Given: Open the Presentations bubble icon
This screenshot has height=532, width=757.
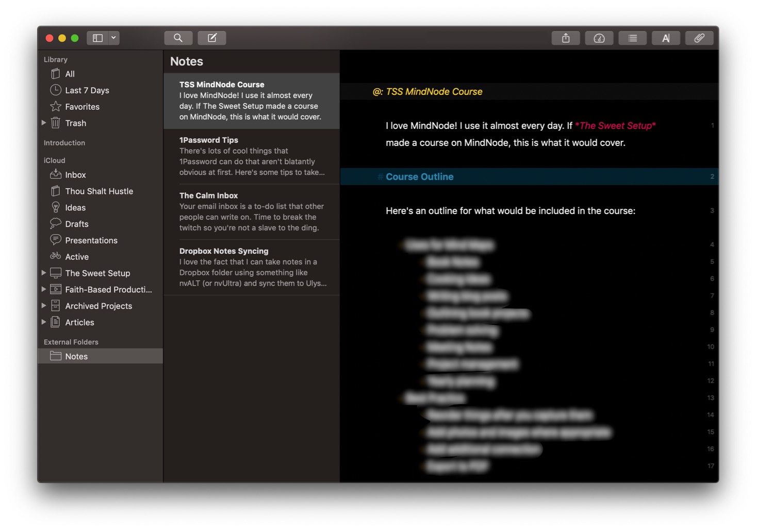Looking at the screenshot, I should (56, 240).
